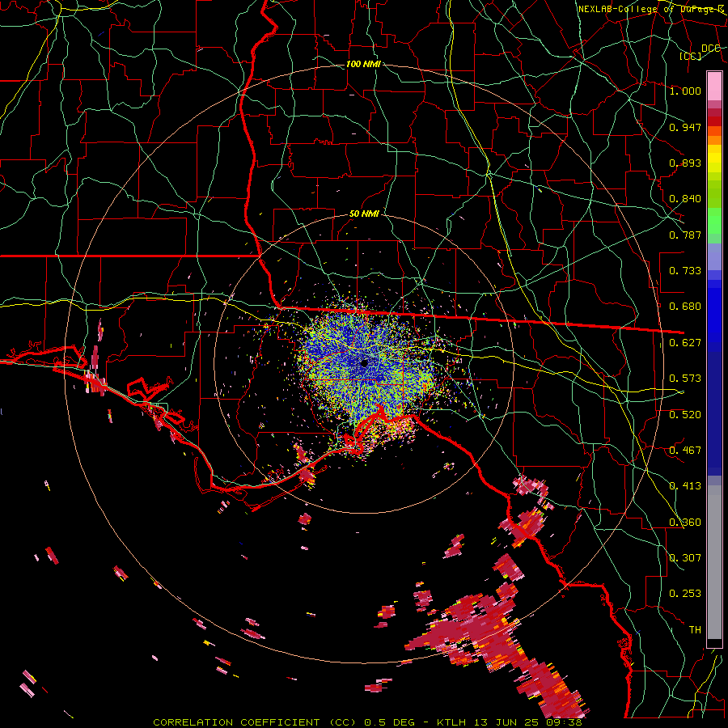The image size is (728, 728).
Task: Select the 0.787 scale label
Action: [685, 235]
